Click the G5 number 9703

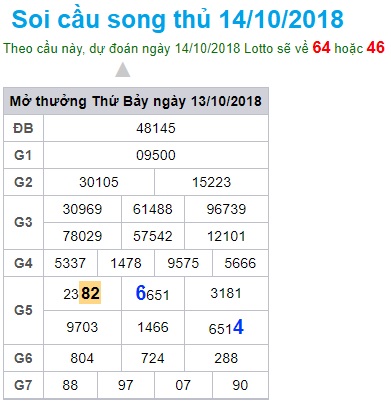coord(82,327)
